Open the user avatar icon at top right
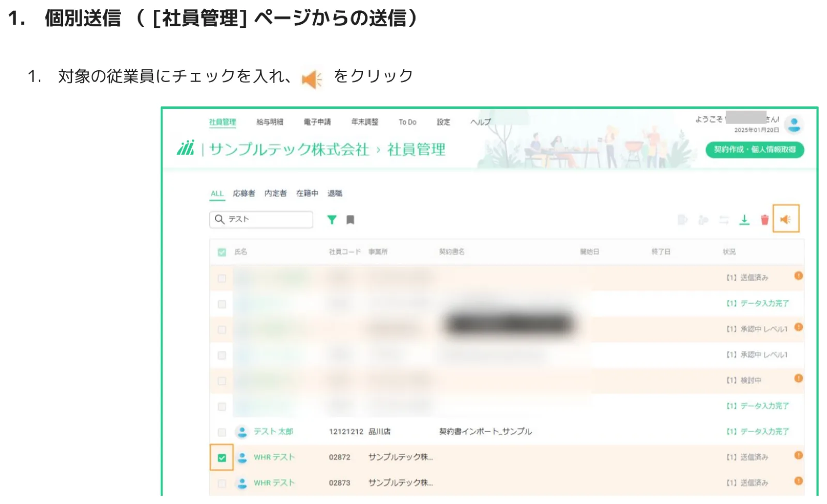The height and width of the screenshot is (504, 827). click(793, 124)
